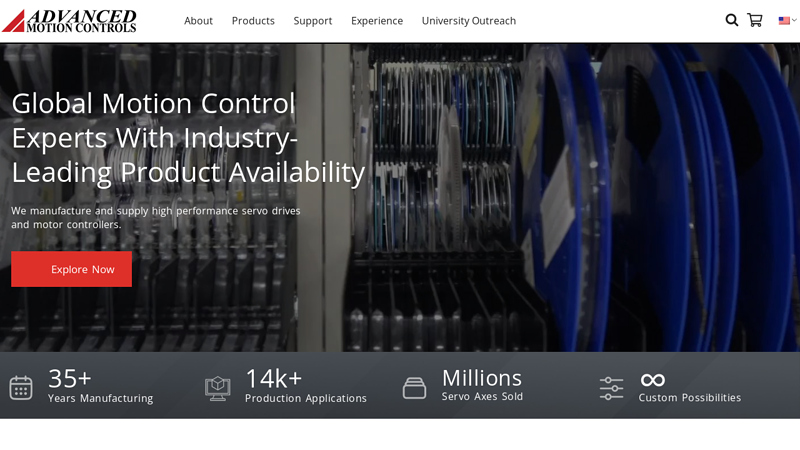The height and width of the screenshot is (450, 800).
Task: Click the monitor cube icon beside 14k+
Action: coord(217,389)
